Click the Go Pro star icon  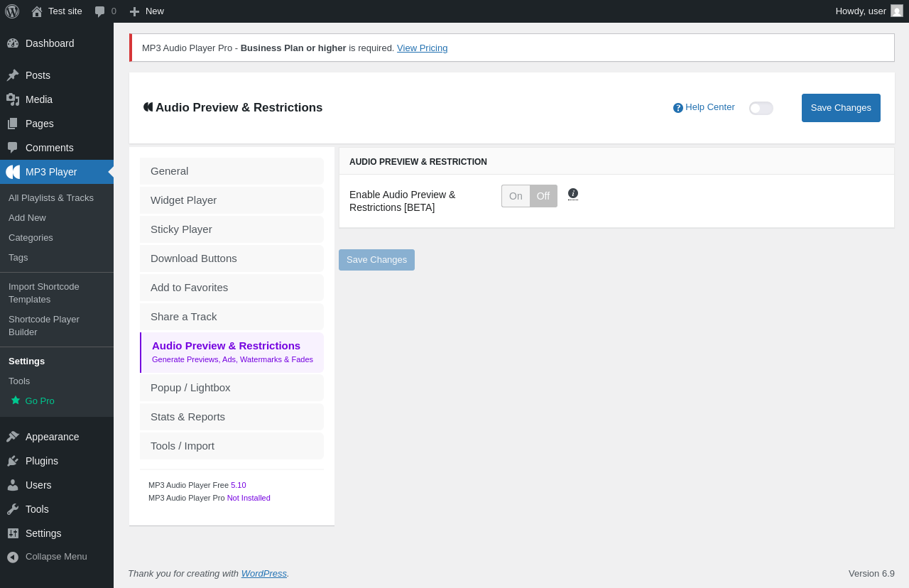16,401
